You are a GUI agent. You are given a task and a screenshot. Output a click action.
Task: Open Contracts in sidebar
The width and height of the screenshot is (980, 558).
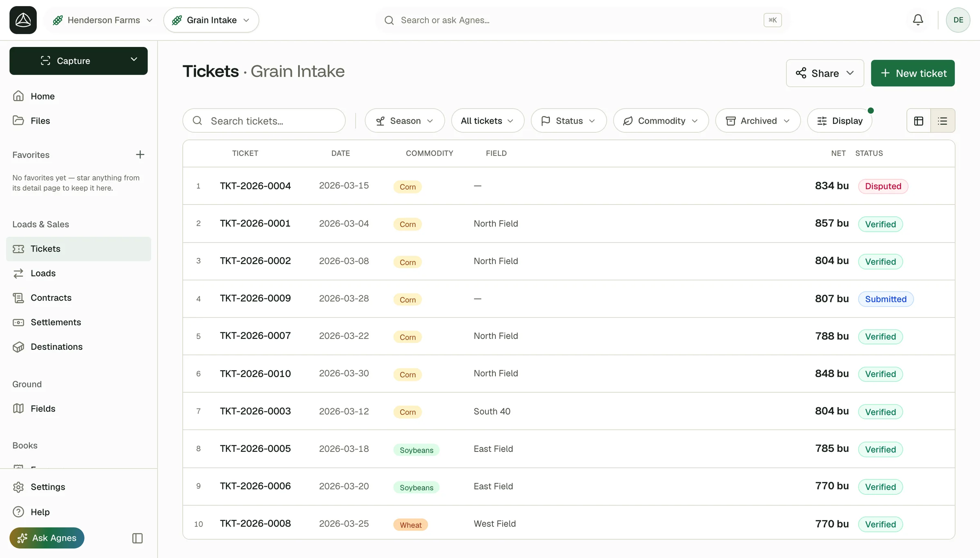coord(78,298)
